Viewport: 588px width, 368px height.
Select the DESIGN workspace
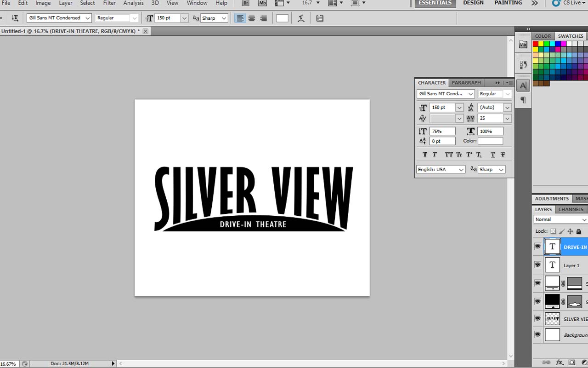[473, 3]
